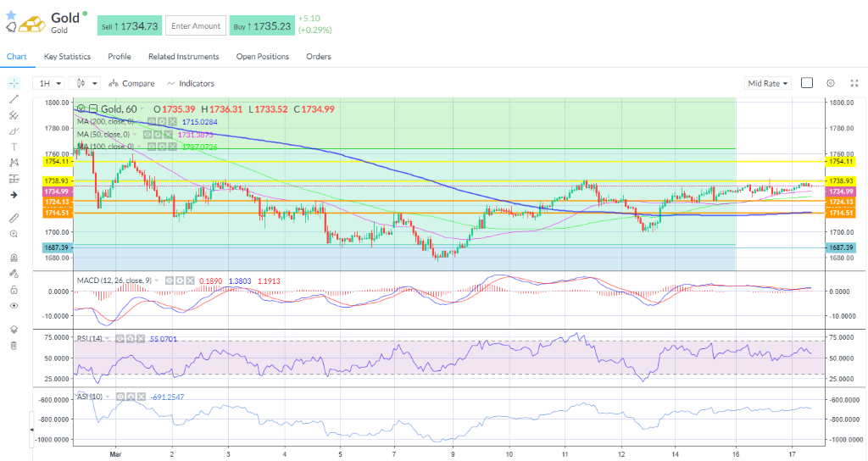Viewport: 868px width, 461px height.
Task: Set a price alert with bell icon
Action: pyautogui.click(x=11, y=27)
